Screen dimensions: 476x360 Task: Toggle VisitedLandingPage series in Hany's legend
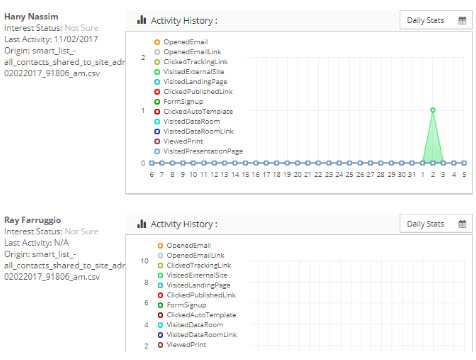191,82
